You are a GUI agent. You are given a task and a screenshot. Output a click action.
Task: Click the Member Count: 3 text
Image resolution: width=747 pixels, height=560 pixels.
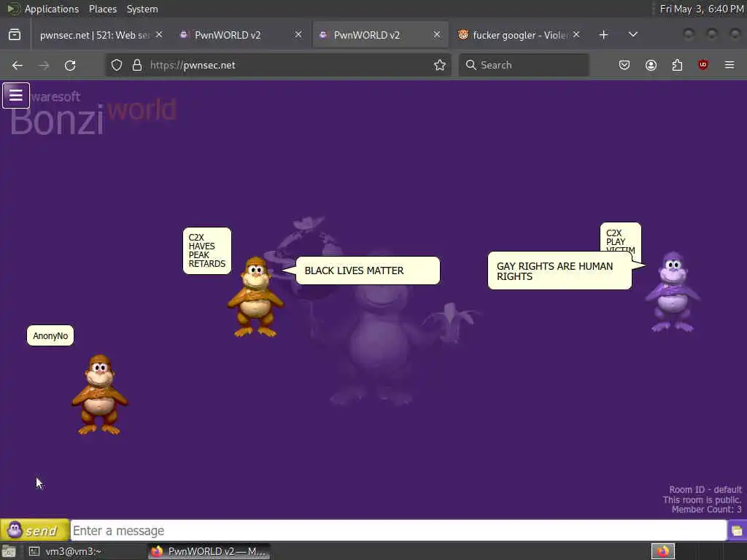[706, 510]
